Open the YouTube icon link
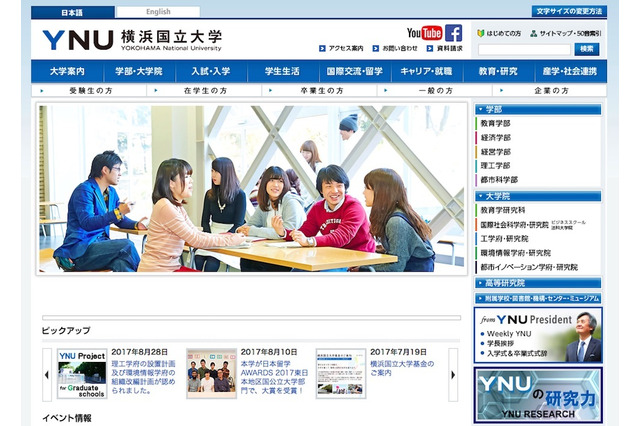Screen dimensions: 640x426 [424, 33]
